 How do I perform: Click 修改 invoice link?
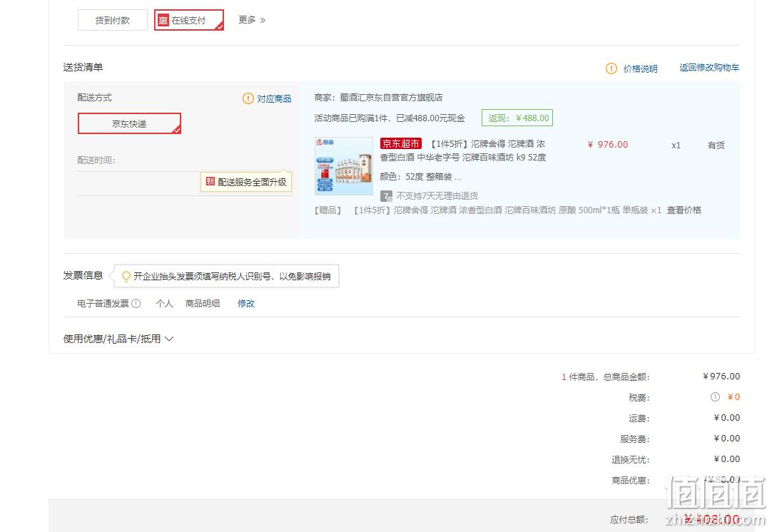[x=246, y=304]
